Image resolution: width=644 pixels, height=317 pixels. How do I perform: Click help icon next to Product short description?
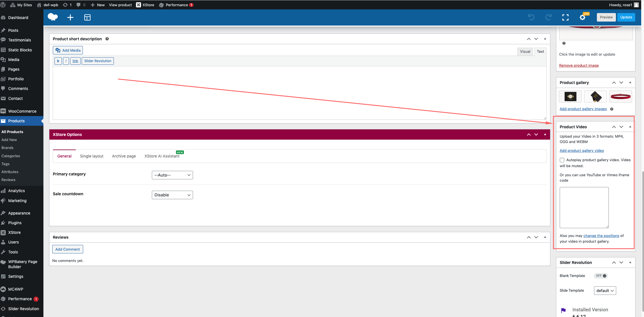107,39
